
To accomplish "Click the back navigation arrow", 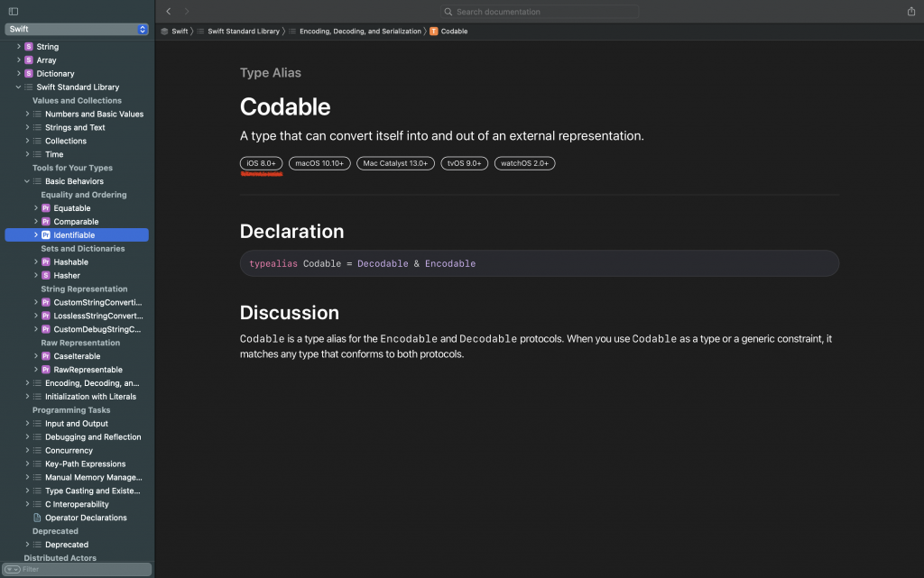I will [169, 12].
